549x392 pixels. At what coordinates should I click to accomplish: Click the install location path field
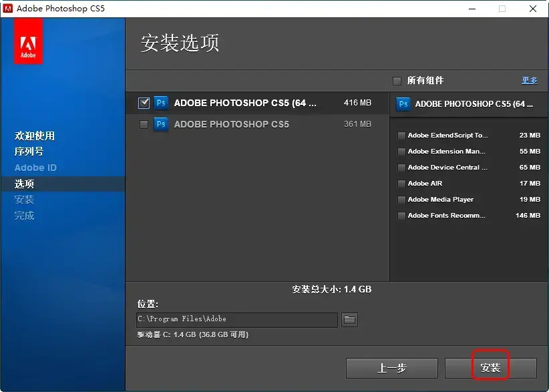pos(237,320)
